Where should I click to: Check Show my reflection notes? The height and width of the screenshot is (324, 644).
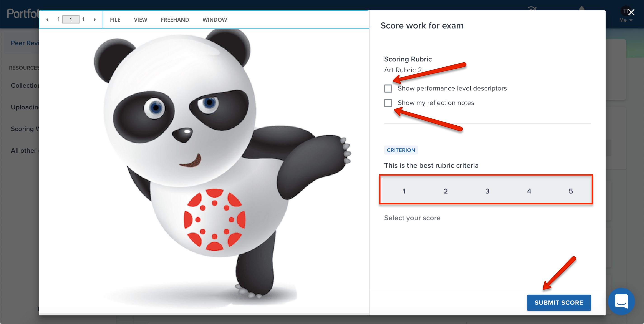coord(388,103)
